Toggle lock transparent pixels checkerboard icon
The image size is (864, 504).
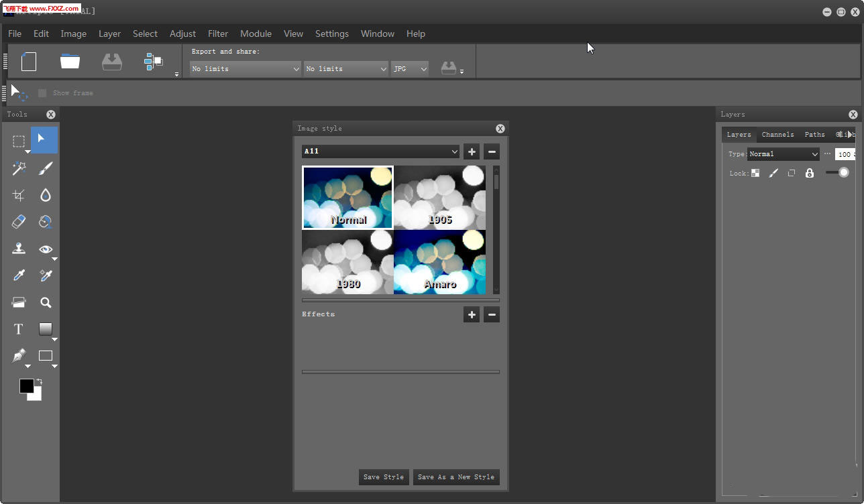click(755, 173)
